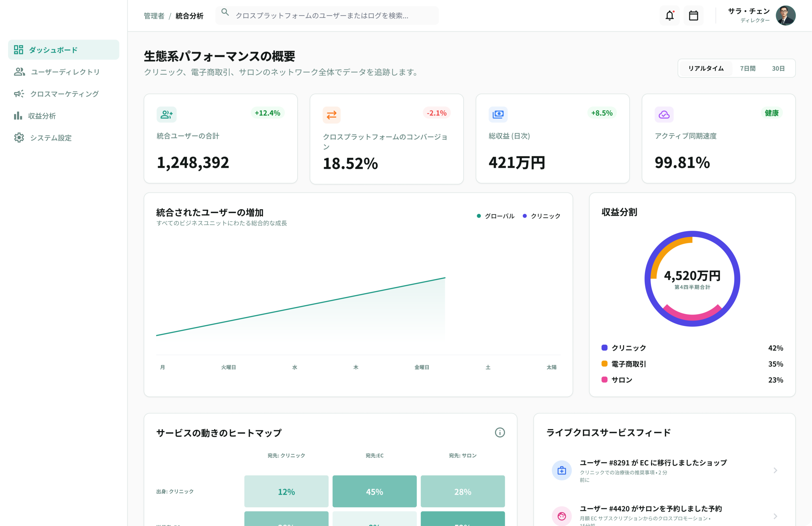Viewport: 812px width, 526px height.
Task: Click the 宛先: クリニック column header
Action: (x=286, y=455)
